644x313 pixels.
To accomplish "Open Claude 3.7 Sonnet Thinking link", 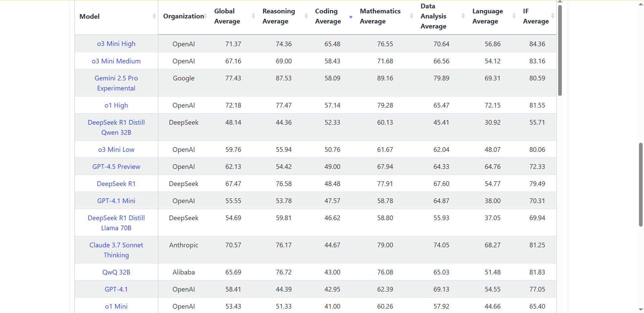I will [x=116, y=250].
